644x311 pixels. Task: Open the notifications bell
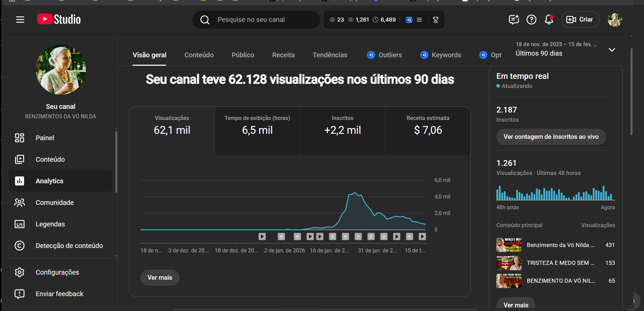(x=549, y=20)
